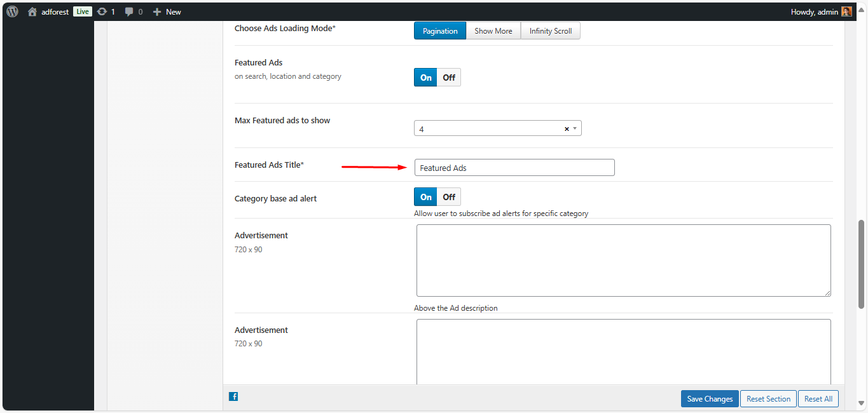Select Show More loading mode
This screenshot has width=868, height=413.
[x=493, y=30]
